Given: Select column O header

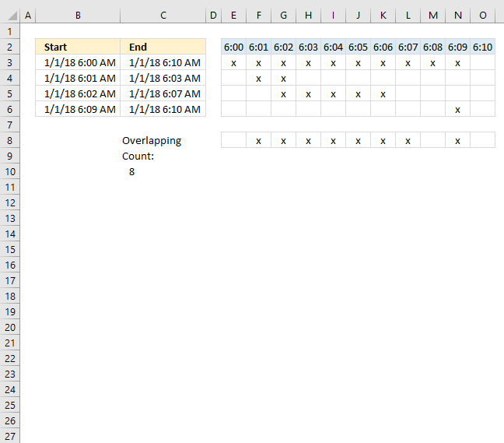Looking at the screenshot, I should [483, 15].
